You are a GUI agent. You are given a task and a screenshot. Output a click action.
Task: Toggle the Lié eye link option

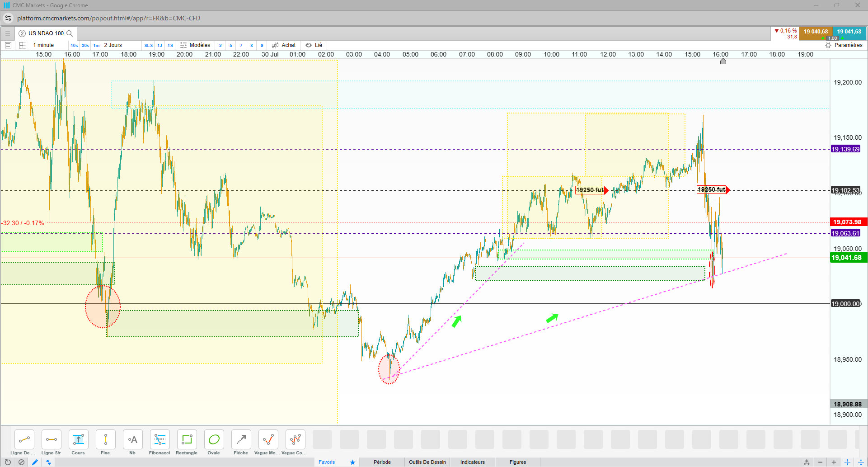tap(314, 45)
